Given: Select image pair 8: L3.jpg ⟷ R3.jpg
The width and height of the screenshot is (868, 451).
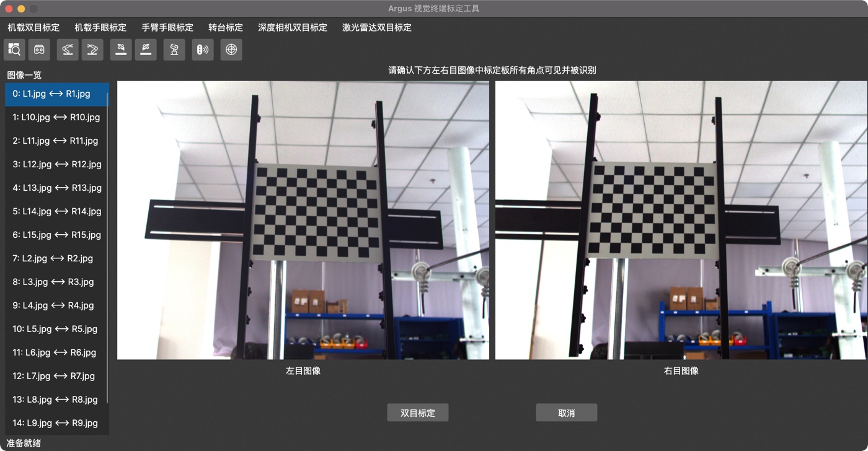Looking at the screenshot, I should (x=56, y=282).
